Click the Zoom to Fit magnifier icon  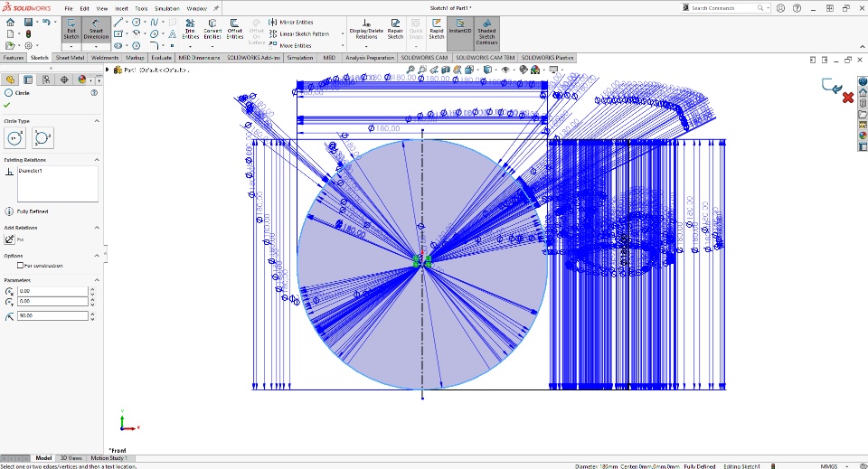[x=410, y=70]
